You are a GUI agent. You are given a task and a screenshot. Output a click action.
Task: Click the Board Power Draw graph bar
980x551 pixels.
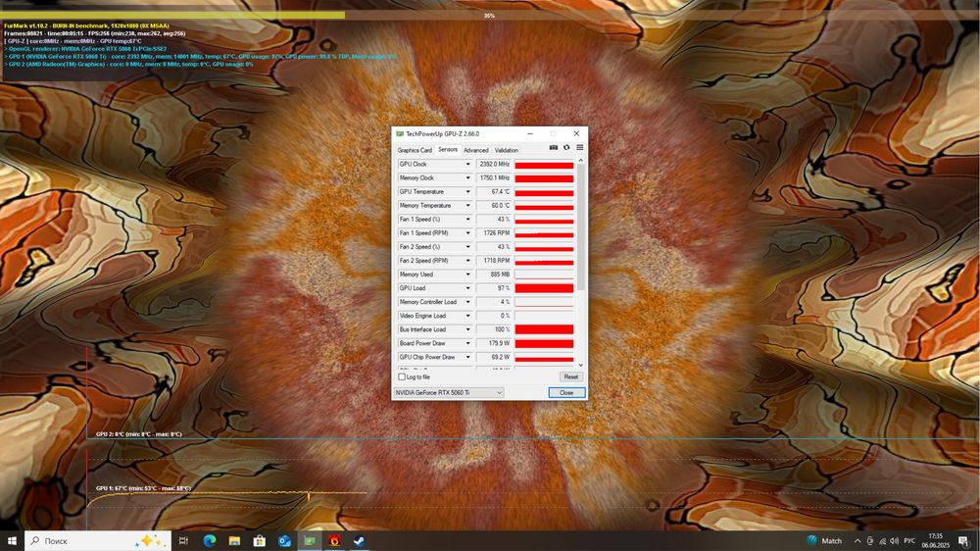(x=544, y=343)
